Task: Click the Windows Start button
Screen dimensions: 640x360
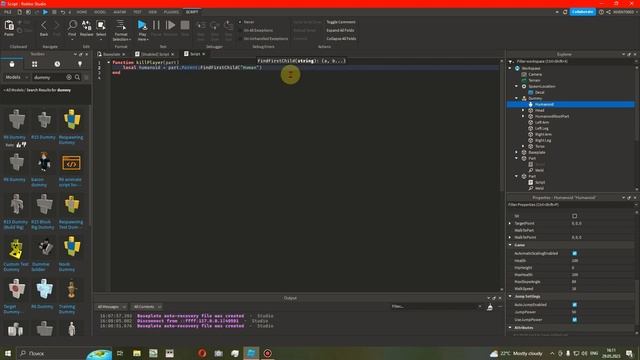Action: pos(7,353)
